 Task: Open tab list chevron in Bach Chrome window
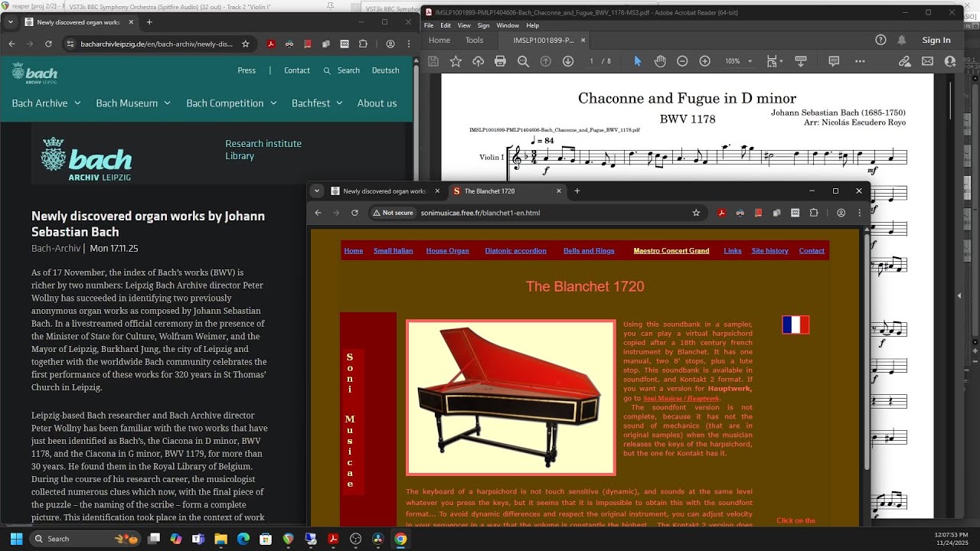point(11,22)
